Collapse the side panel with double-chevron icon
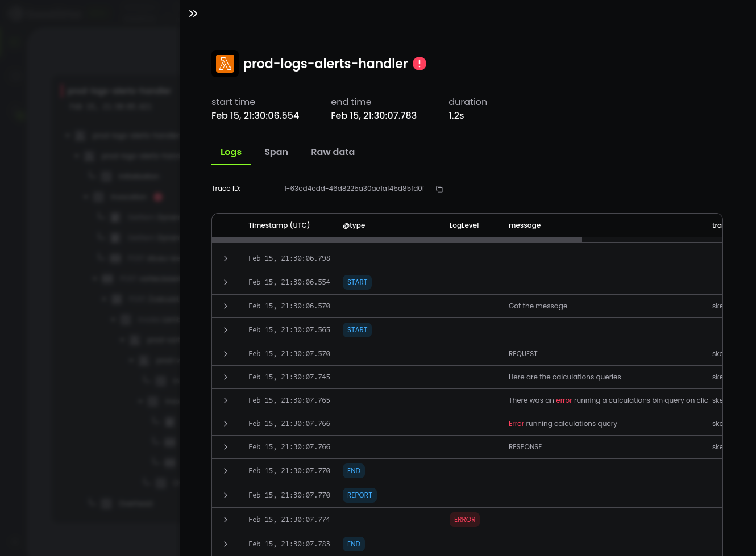The height and width of the screenshot is (556, 756). 193,14
